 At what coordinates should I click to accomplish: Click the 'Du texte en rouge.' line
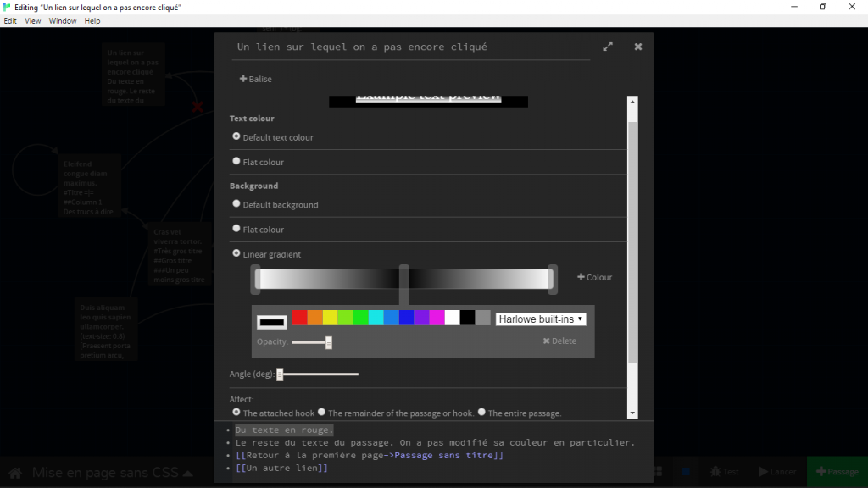coord(285,430)
